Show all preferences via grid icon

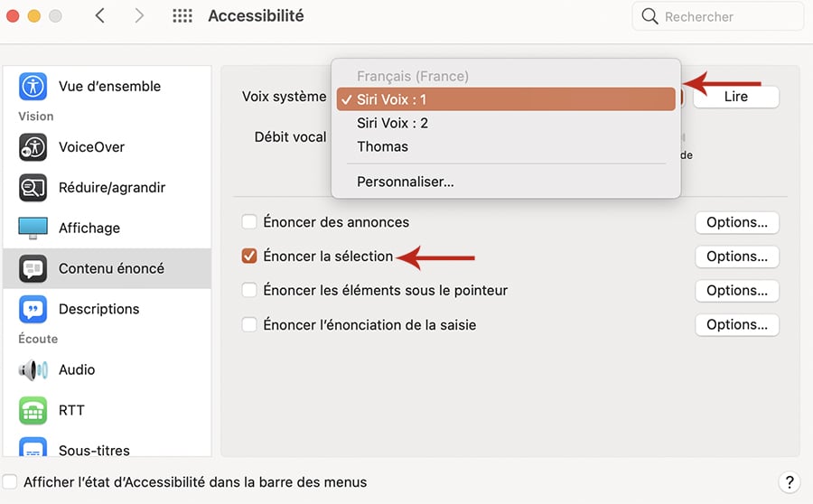tap(182, 15)
